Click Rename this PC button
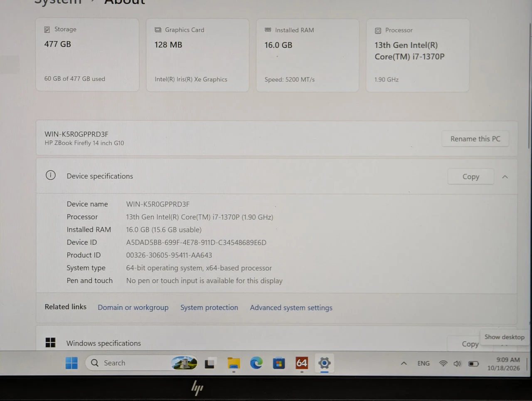Screen dimensions: 532x401 click(x=475, y=139)
